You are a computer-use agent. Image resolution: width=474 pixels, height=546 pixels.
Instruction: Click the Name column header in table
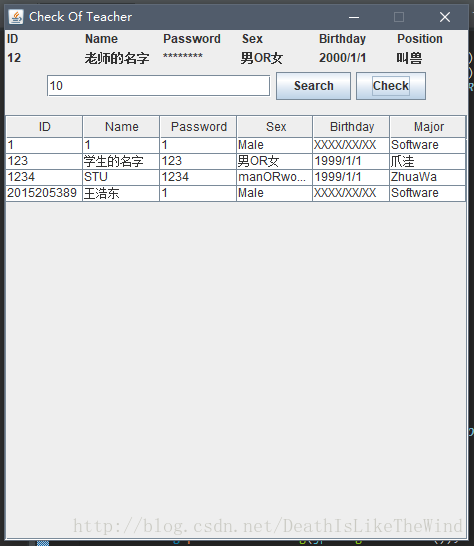click(x=121, y=127)
